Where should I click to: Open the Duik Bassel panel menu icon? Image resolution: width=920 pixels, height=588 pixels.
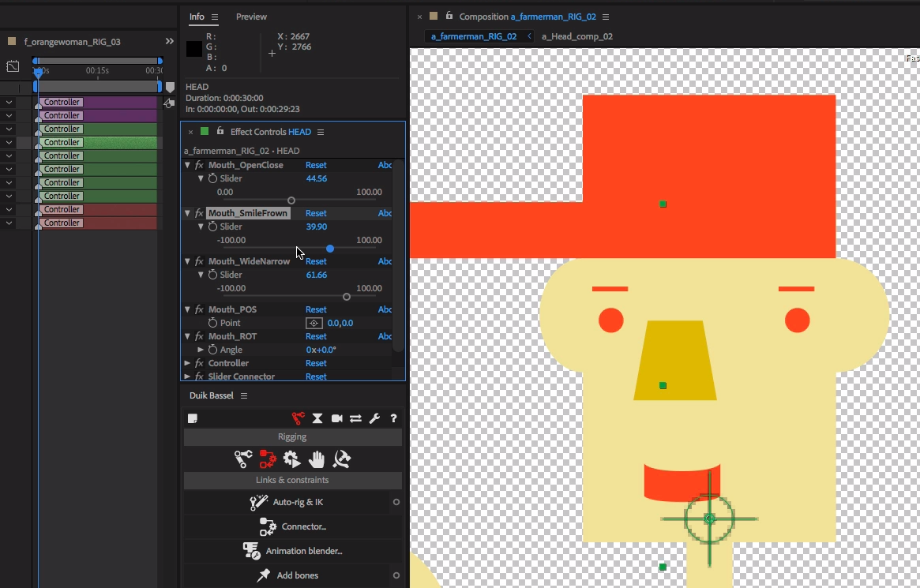(x=244, y=395)
